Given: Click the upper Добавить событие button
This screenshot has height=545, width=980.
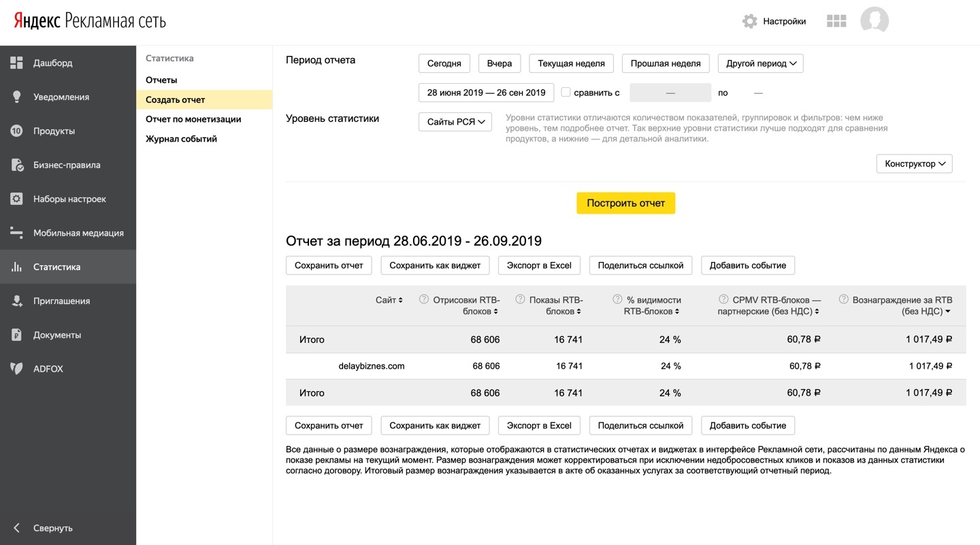Looking at the screenshot, I should (x=748, y=265).
